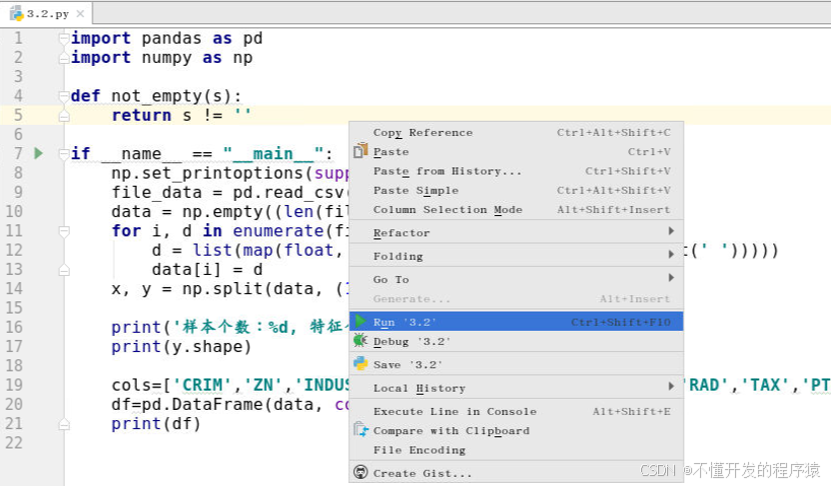Click the Generate... menu entry
The height and width of the screenshot is (486, 832).
[x=516, y=299]
